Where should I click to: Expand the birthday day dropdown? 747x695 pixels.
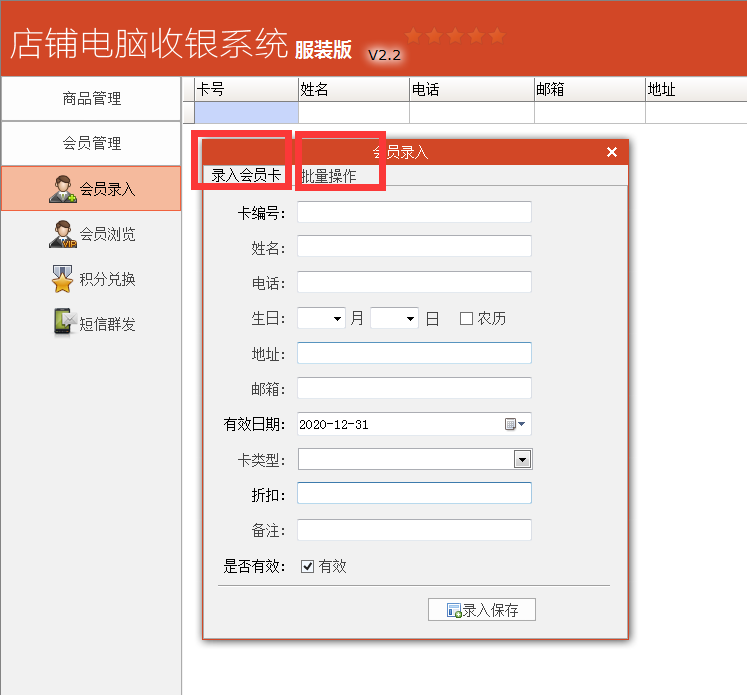pos(410,318)
